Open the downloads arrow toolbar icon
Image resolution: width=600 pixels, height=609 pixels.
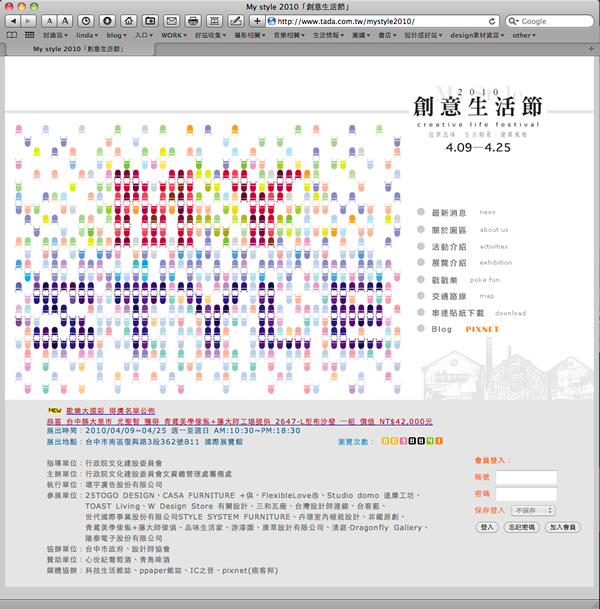pos(107,21)
